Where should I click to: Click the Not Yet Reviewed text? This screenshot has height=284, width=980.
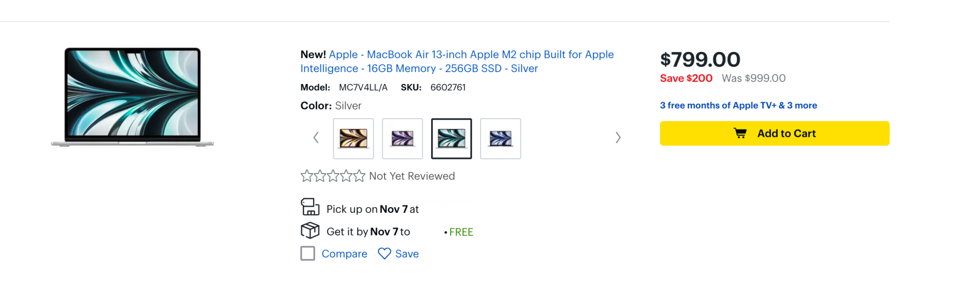pyautogui.click(x=412, y=176)
